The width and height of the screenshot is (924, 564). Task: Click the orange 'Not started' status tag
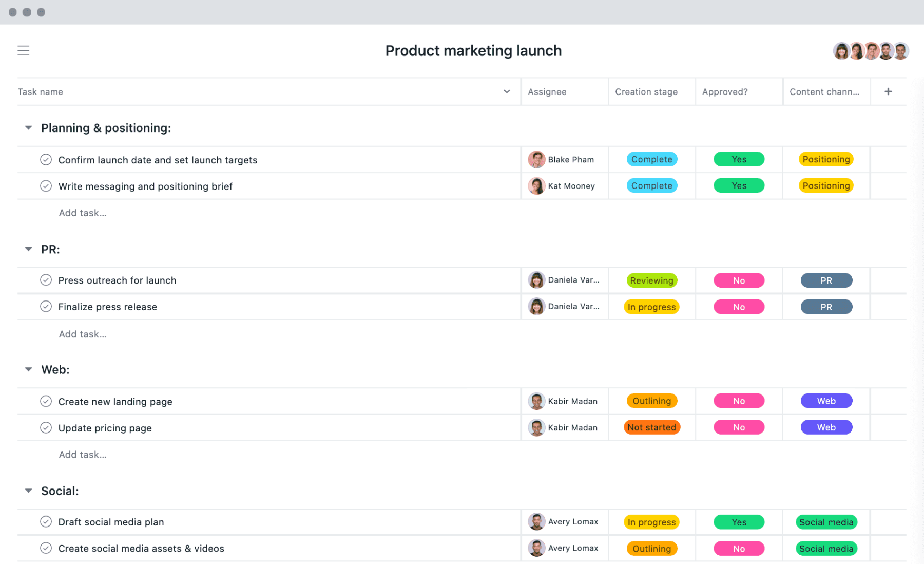[651, 427]
